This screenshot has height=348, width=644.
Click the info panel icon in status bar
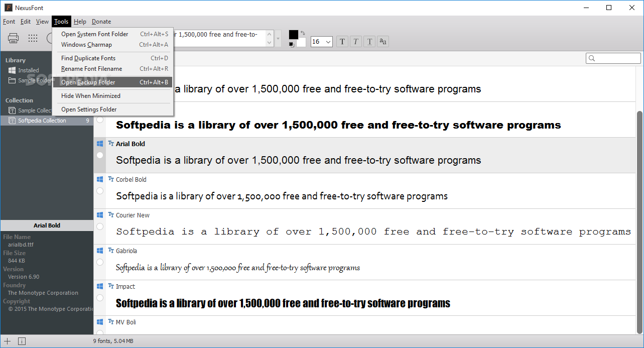click(x=22, y=341)
